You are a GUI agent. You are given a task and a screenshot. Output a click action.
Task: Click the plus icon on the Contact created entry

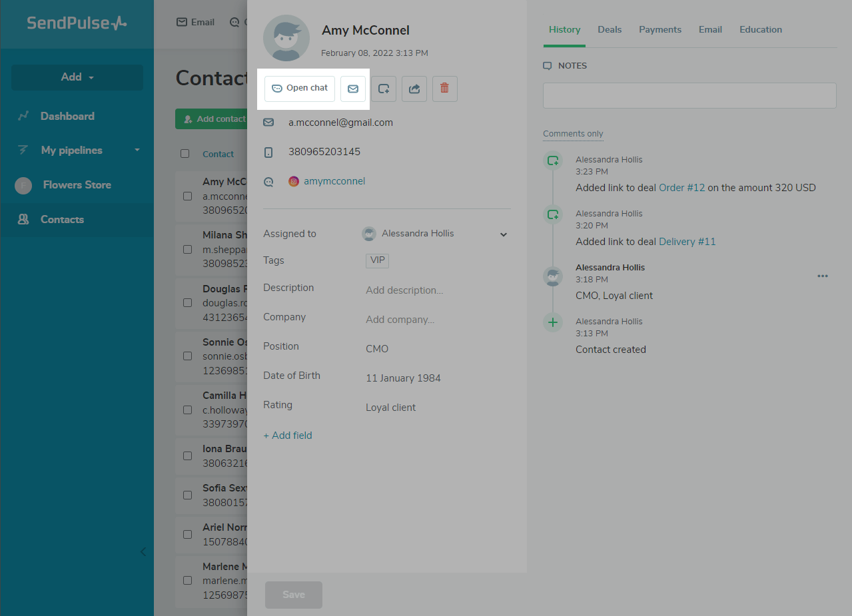pos(553,322)
